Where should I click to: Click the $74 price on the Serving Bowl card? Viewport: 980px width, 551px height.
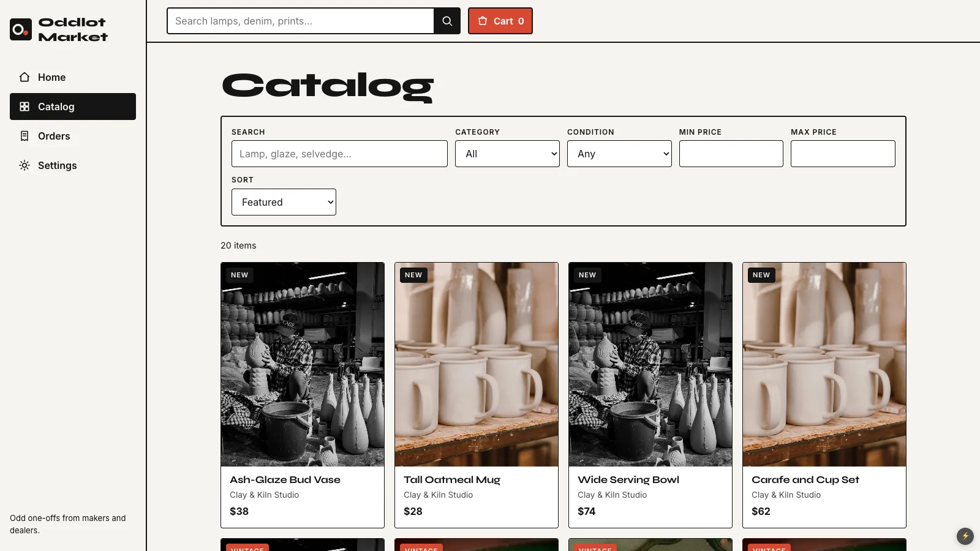[587, 511]
